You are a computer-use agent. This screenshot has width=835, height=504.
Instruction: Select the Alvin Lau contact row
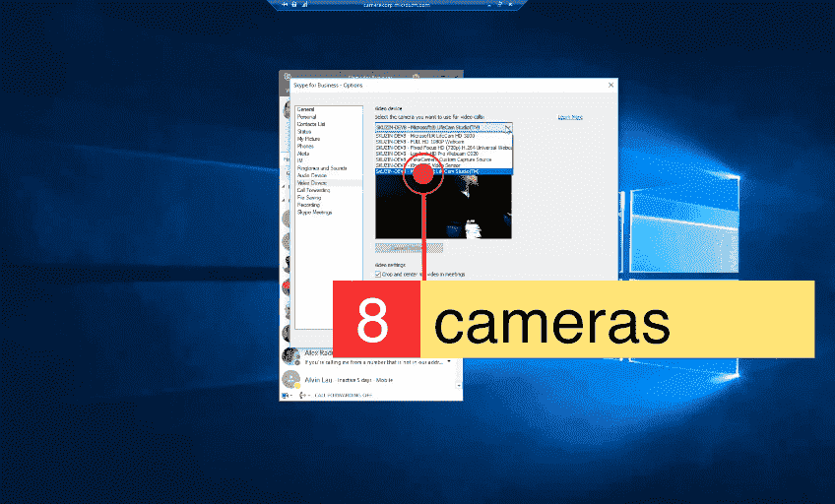pyautogui.click(x=367, y=379)
